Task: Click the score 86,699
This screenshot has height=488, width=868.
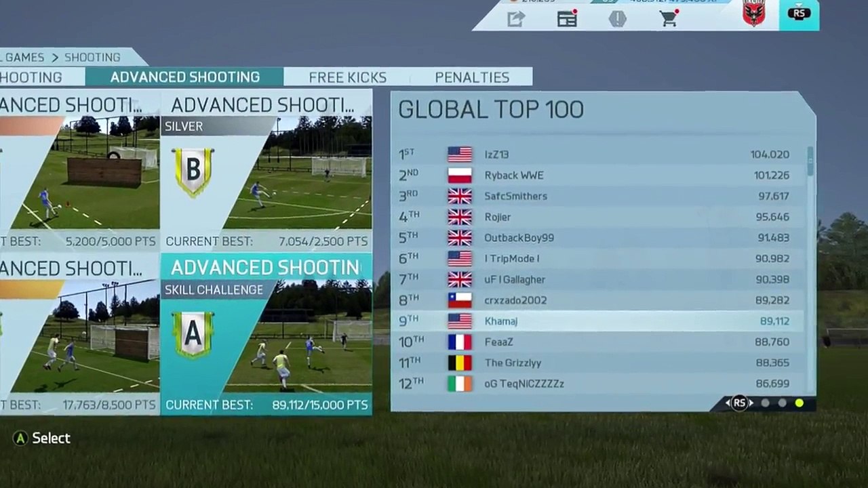Action: tap(772, 384)
